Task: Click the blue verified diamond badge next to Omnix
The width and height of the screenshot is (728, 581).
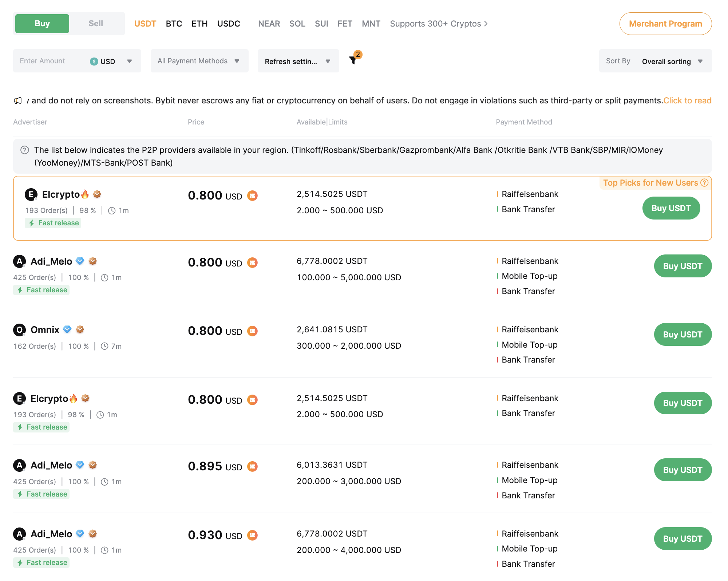Action: click(x=67, y=329)
